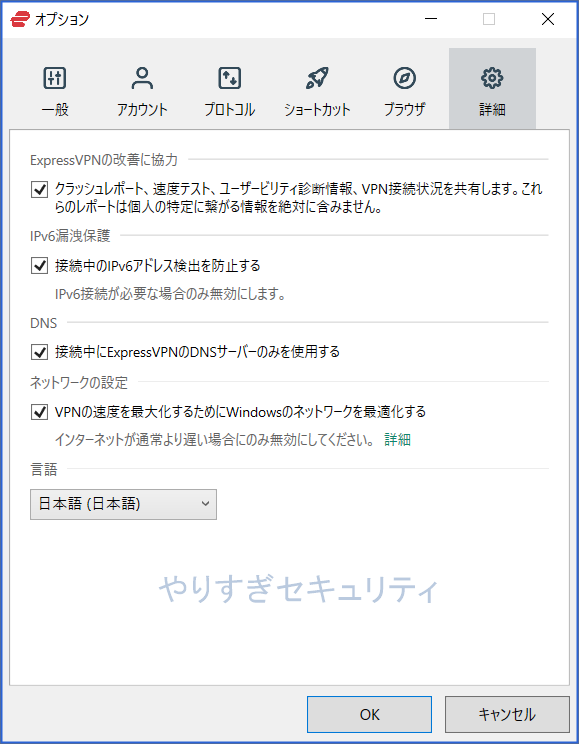The image size is (579, 744).
Task: Expand language list via chevron arrow
Action: 205,504
